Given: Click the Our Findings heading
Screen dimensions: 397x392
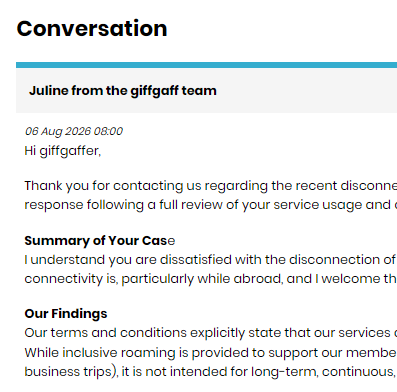Looking at the screenshot, I should click(x=66, y=314).
